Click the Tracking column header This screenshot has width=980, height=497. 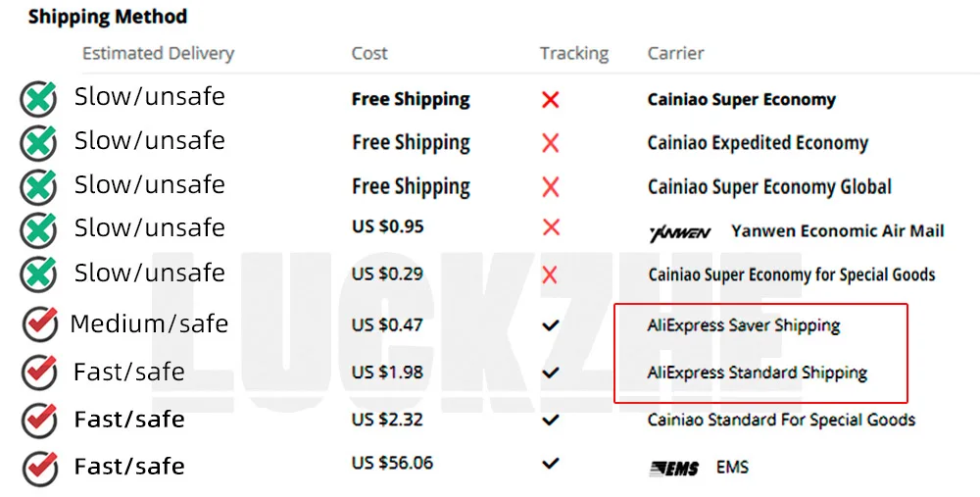coord(574,54)
